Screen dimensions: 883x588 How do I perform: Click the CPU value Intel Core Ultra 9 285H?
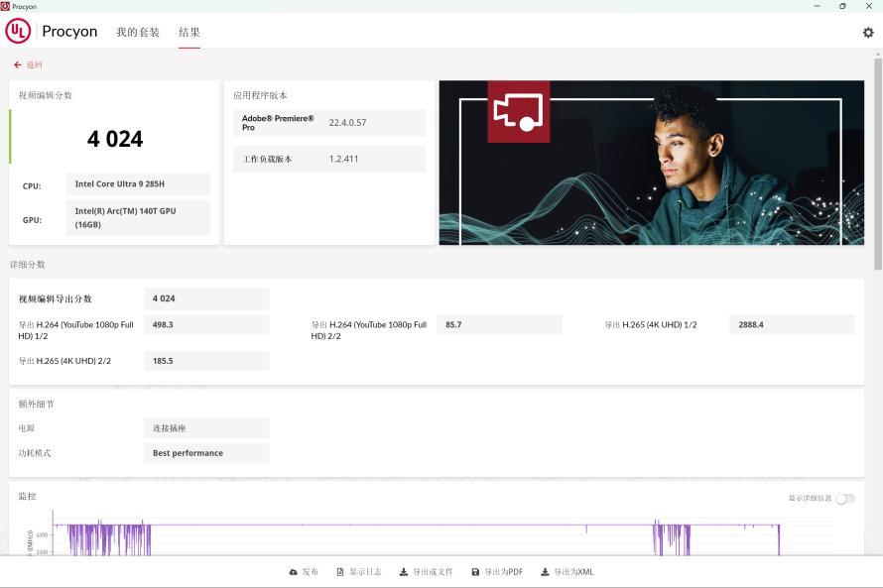click(x=138, y=184)
